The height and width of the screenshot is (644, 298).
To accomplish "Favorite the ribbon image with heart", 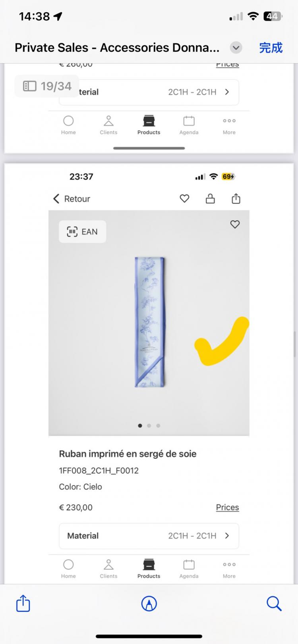I will click(235, 224).
